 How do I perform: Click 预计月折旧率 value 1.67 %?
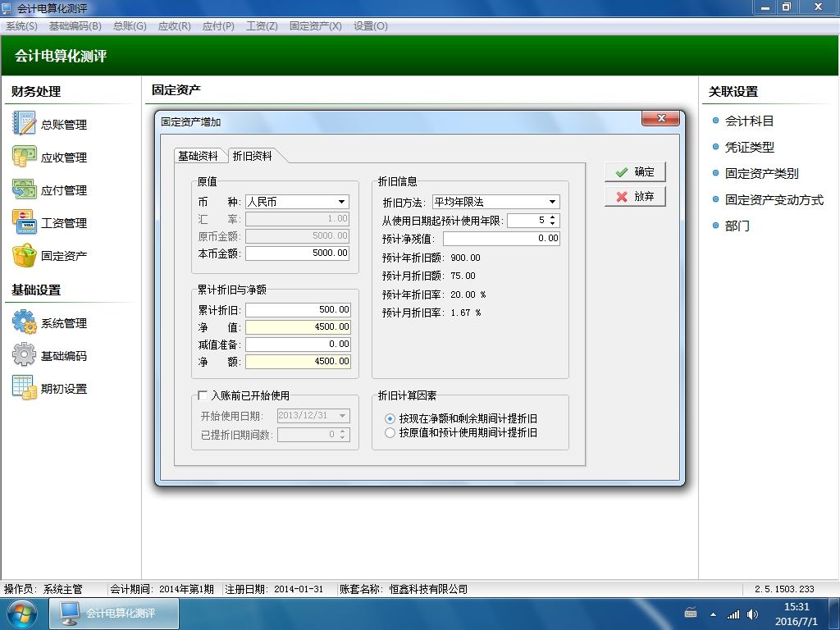[466, 313]
